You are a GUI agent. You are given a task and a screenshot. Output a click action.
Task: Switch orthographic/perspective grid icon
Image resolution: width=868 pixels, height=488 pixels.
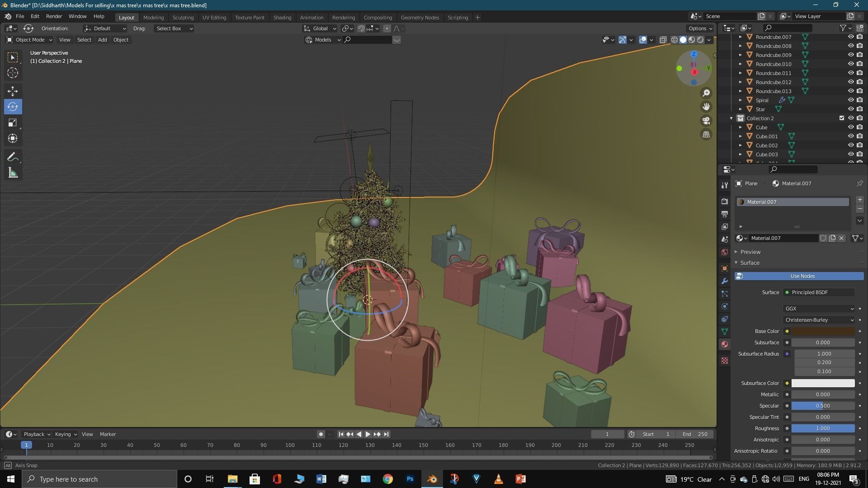pyautogui.click(x=706, y=135)
